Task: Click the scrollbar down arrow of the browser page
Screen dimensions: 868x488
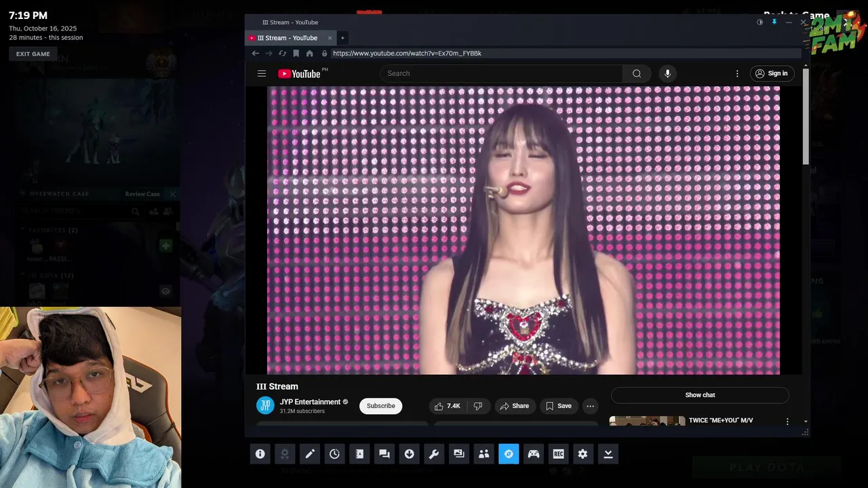Action: (806, 422)
